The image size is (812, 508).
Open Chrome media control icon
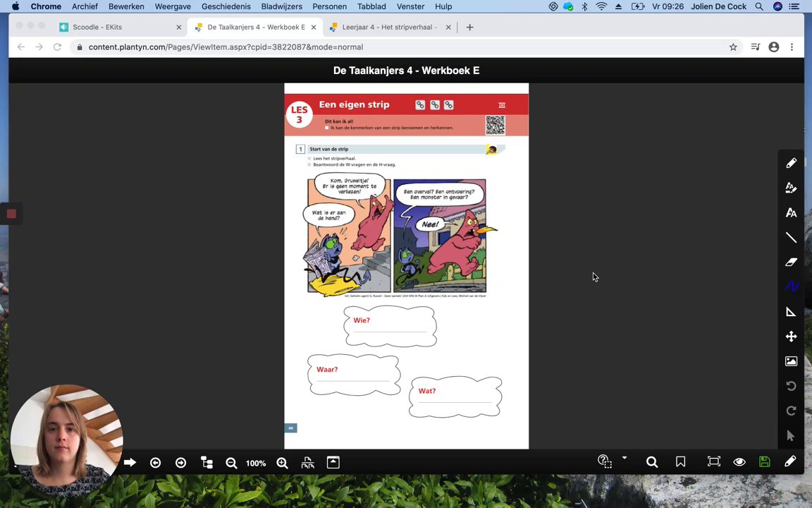point(756,47)
